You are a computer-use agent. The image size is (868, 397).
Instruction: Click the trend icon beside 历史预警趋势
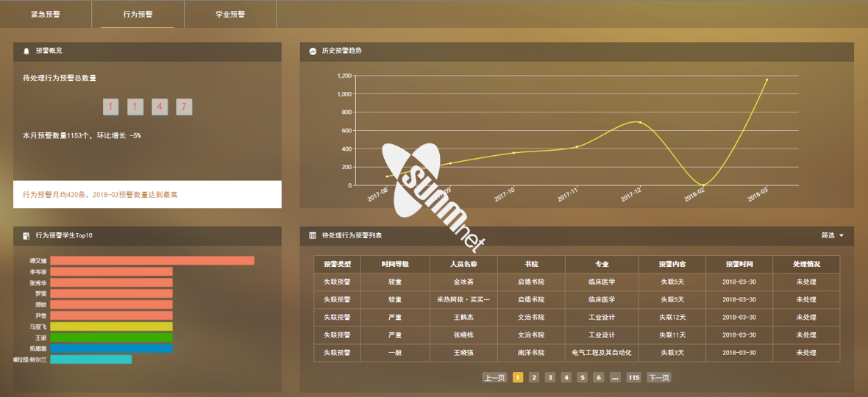313,51
